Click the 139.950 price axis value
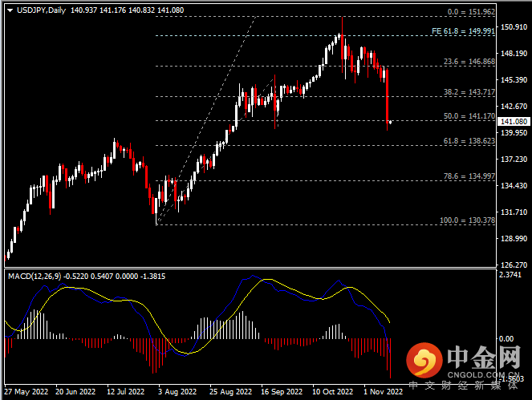Viewport: 532px width, 400px height. point(514,132)
